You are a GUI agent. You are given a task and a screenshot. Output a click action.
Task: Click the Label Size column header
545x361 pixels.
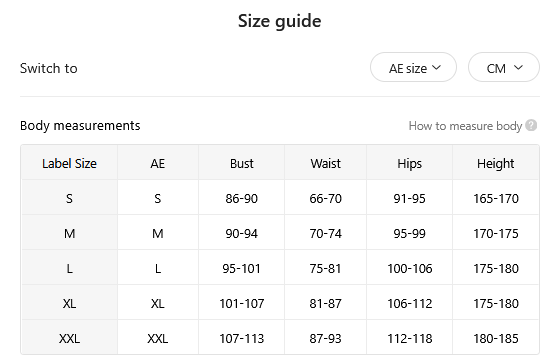coord(69,163)
